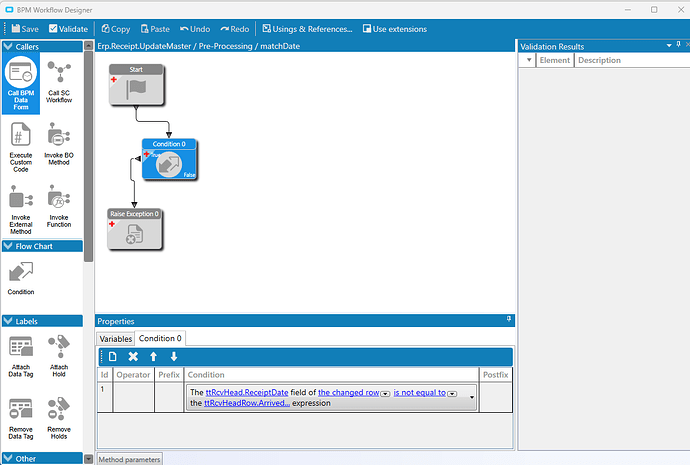Add a new condition row

click(112, 357)
